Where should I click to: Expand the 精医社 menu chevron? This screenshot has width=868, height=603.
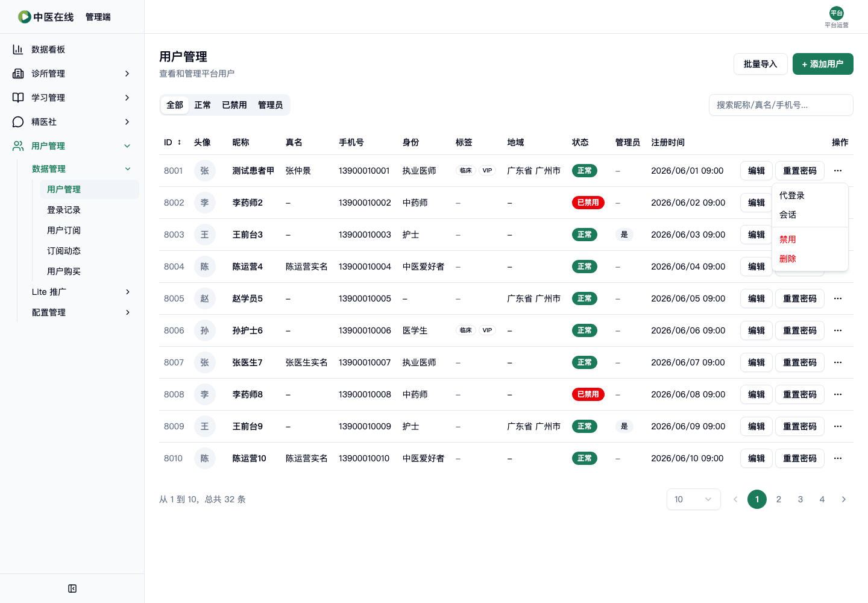click(x=127, y=122)
